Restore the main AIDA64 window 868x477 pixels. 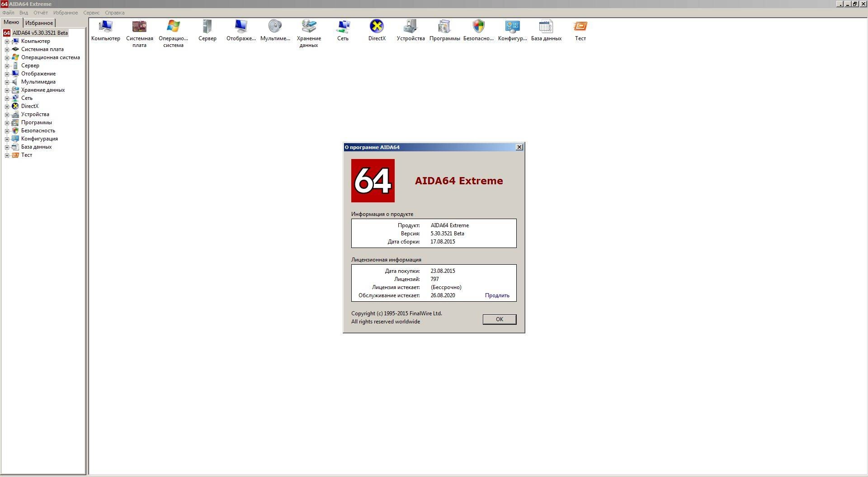pyautogui.click(x=855, y=4)
